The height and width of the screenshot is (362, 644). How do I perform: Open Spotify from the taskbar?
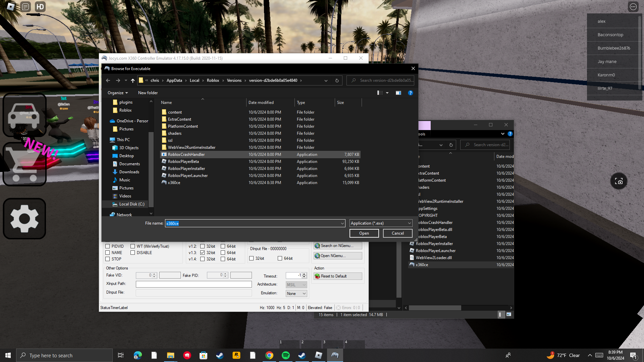pos(286,355)
